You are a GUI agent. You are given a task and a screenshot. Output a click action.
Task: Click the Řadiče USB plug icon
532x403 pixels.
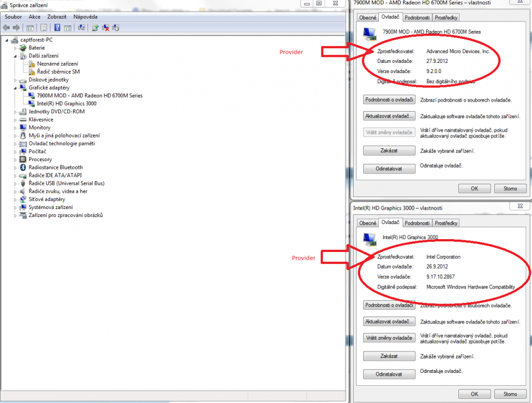(x=23, y=184)
